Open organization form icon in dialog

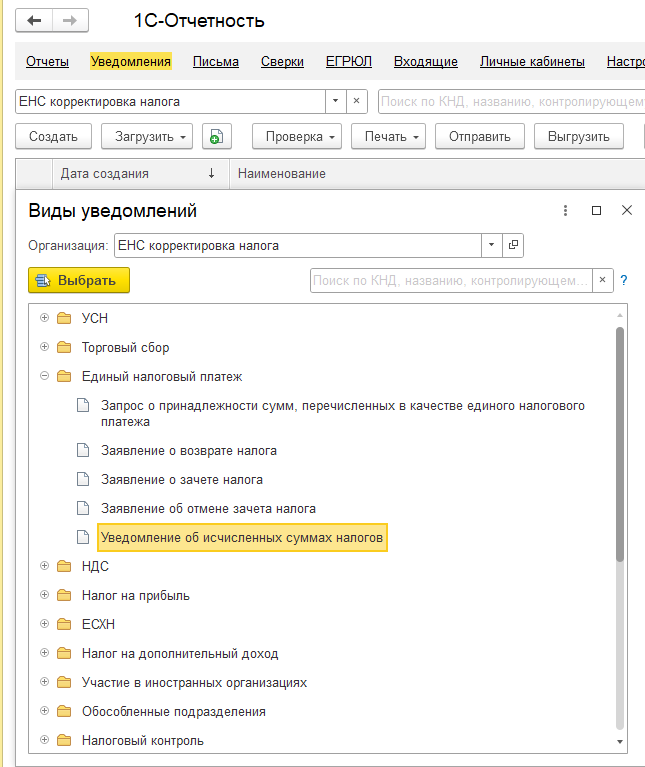513,245
